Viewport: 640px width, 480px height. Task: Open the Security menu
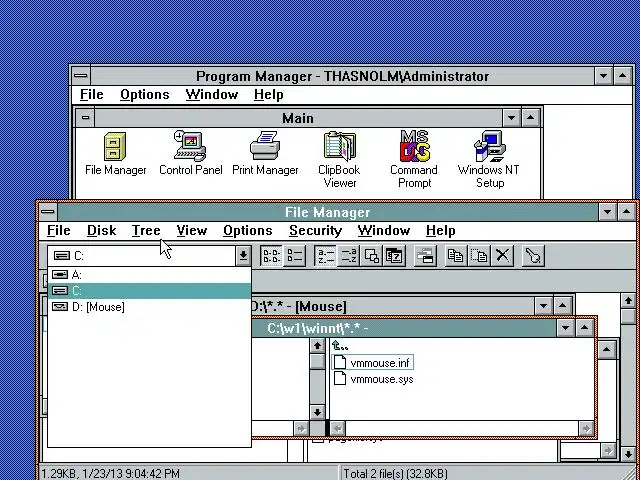[x=315, y=231]
